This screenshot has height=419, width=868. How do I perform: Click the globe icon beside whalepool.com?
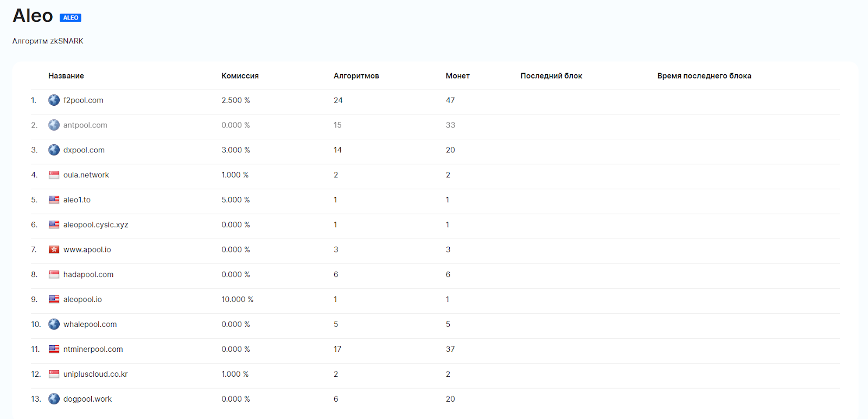point(54,324)
